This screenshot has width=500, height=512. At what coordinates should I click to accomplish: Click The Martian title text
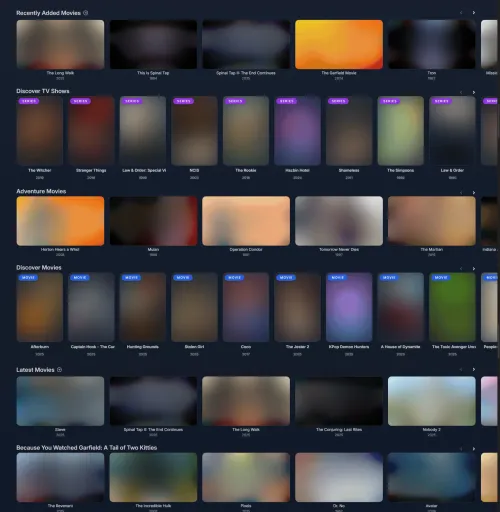click(432, 249)
